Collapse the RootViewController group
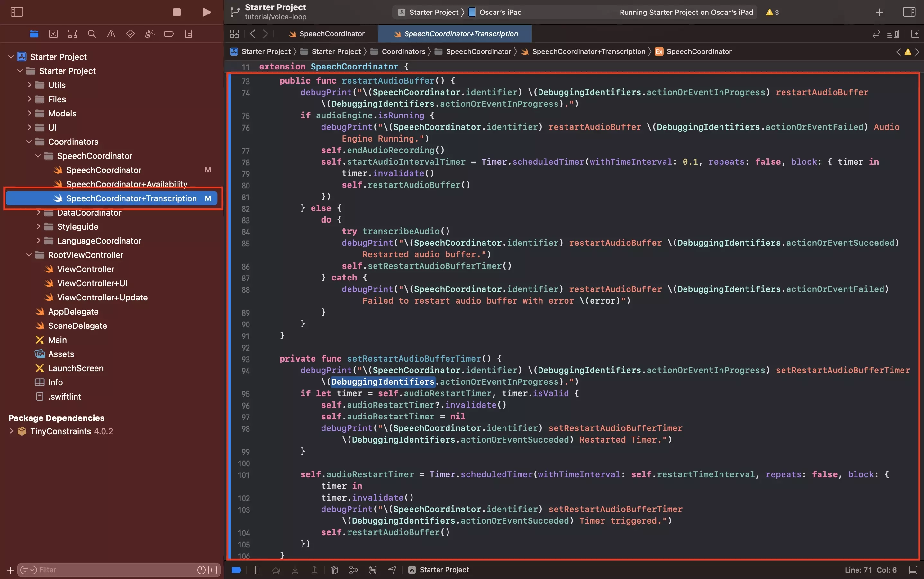This screenshot has width=924, height=579. [29, 255]
